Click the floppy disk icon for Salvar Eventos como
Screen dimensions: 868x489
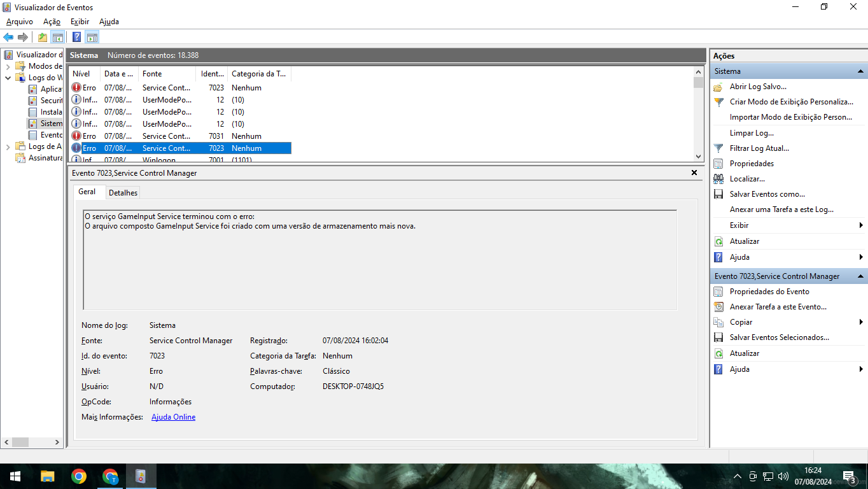[x=718, y=194]
